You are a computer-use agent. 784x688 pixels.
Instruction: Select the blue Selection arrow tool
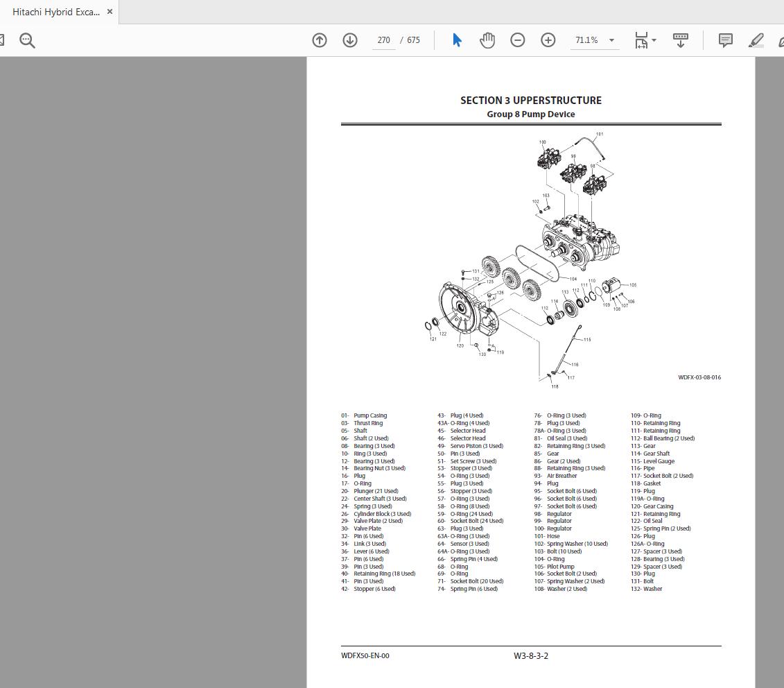coord(457,40)
